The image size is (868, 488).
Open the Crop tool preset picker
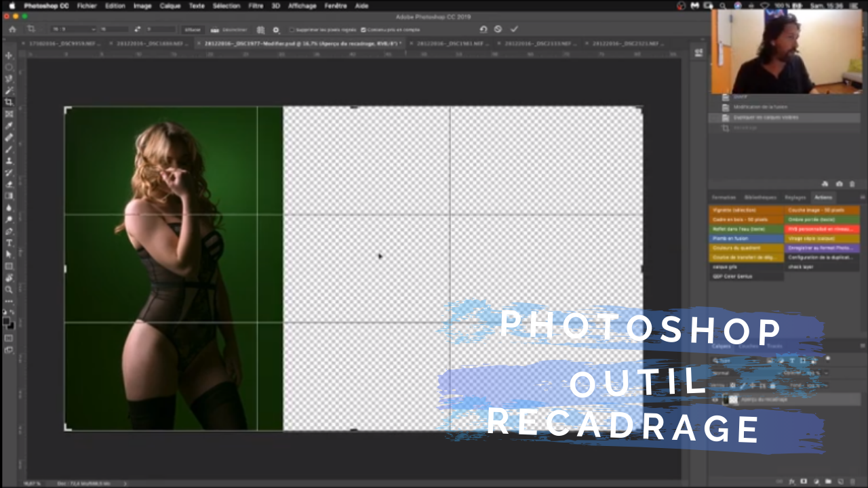point(32,30)
